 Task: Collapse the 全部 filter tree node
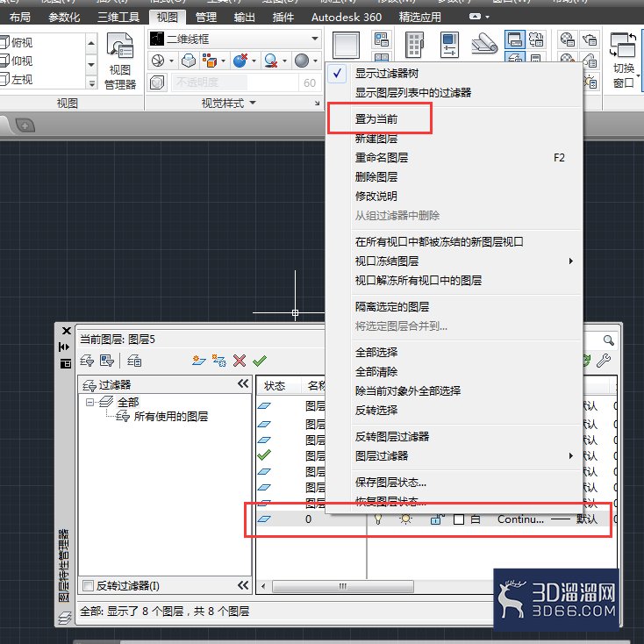tap(89, 402)
